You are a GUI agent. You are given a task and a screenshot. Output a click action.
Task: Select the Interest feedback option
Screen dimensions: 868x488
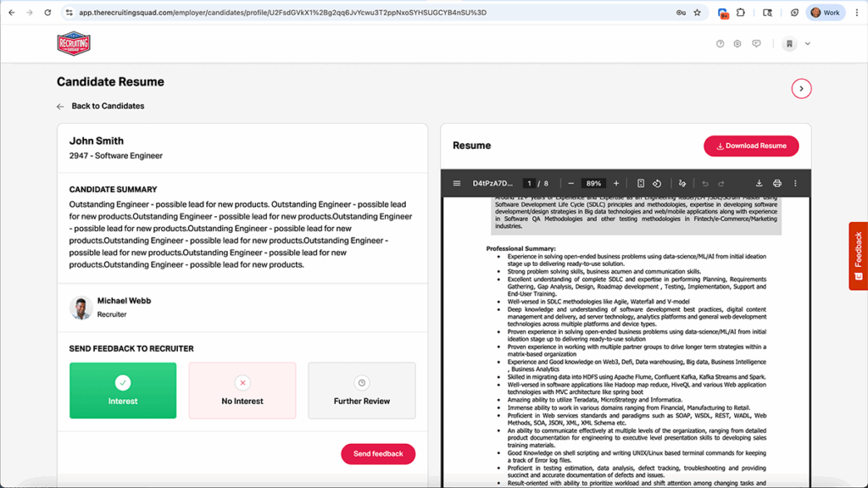click(x=123, y=391)
